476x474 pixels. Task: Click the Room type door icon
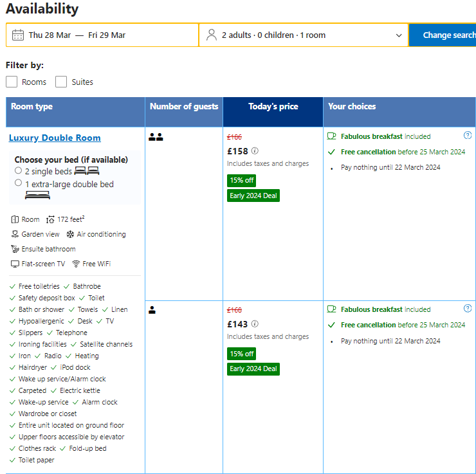(15, 219)
